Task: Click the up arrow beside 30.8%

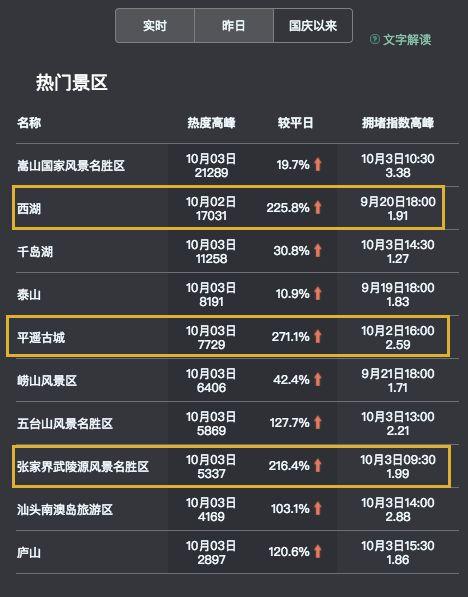Action: coord(318,251)
